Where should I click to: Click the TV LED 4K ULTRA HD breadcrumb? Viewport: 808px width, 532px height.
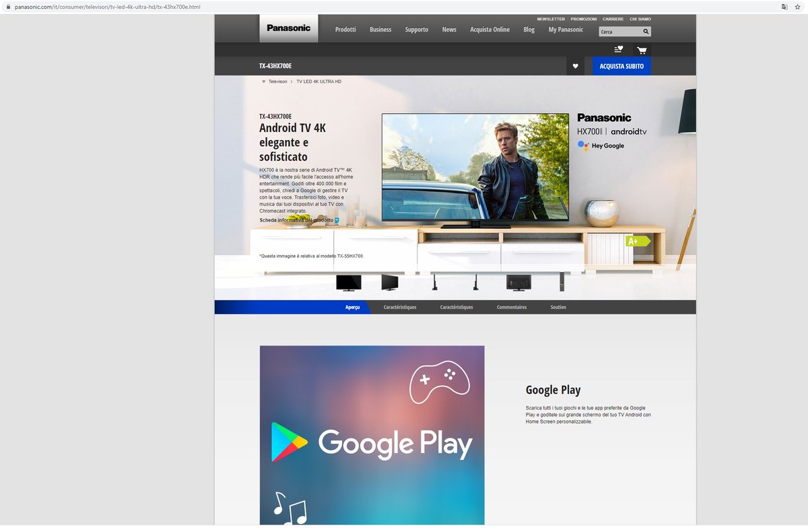point(319,81)
